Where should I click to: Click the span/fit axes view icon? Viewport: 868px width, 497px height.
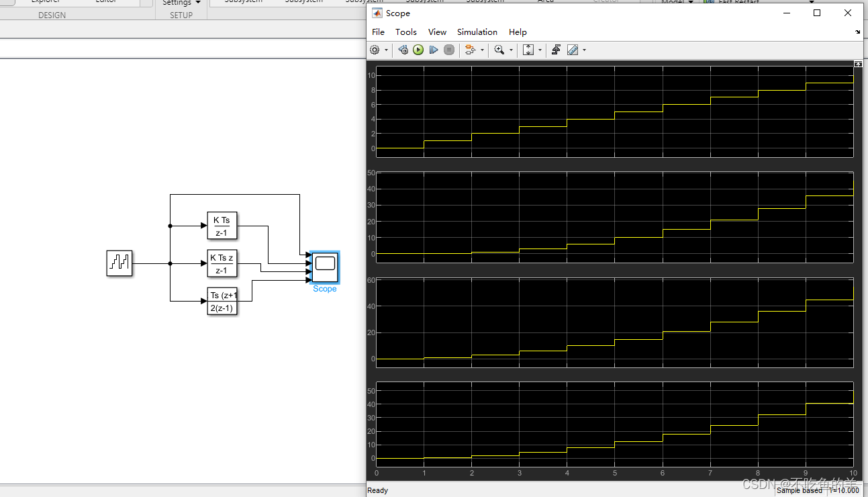coord(528,50)
